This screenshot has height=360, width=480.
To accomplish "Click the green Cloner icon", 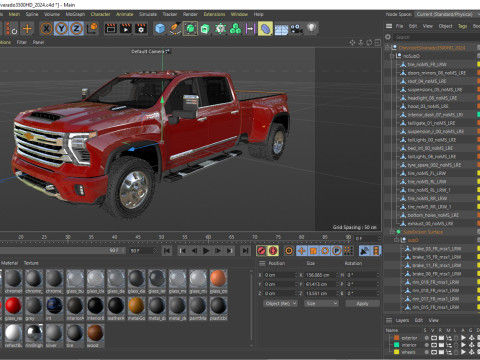I will 235,29.
